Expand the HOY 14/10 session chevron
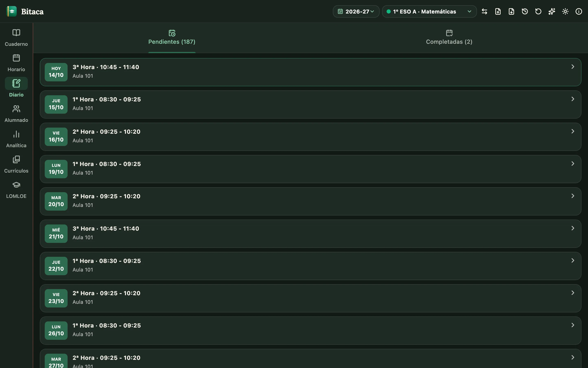 point(573,67)
